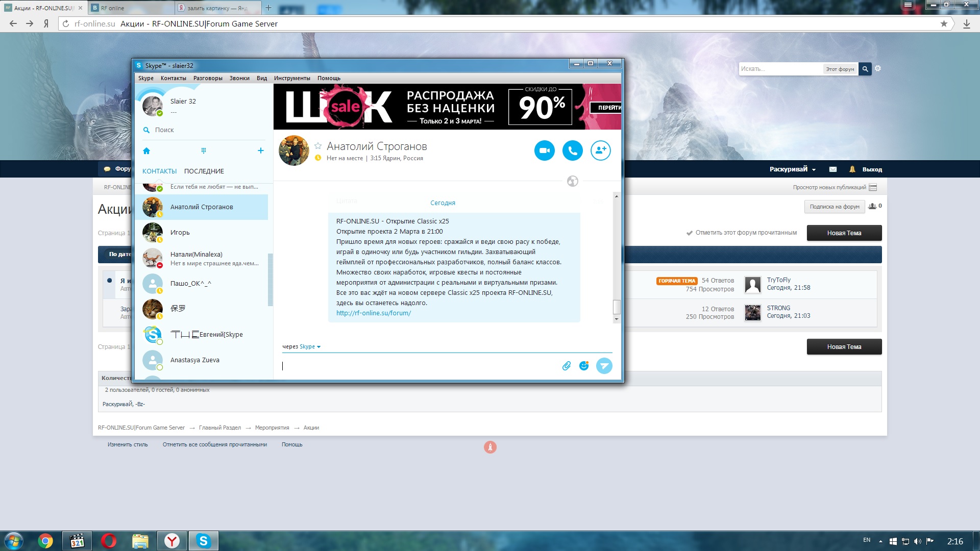Open the emoticon picker

tap(584, 365)
